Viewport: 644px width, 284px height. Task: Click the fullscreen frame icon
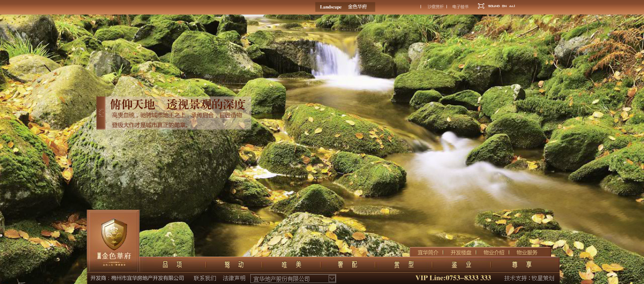click(481, 6)
